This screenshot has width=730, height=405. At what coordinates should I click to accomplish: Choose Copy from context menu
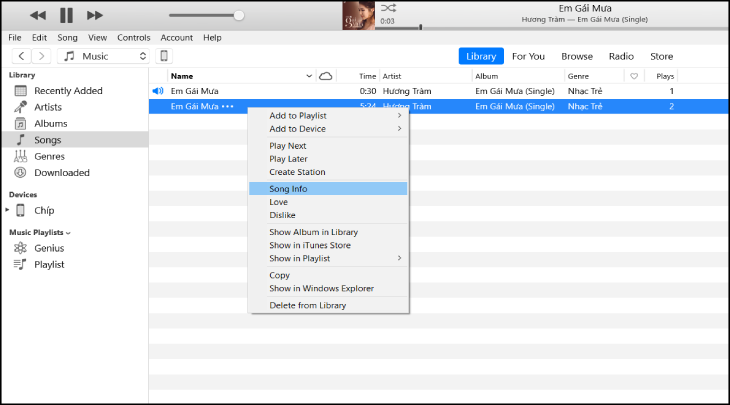[x=328, y=275]
